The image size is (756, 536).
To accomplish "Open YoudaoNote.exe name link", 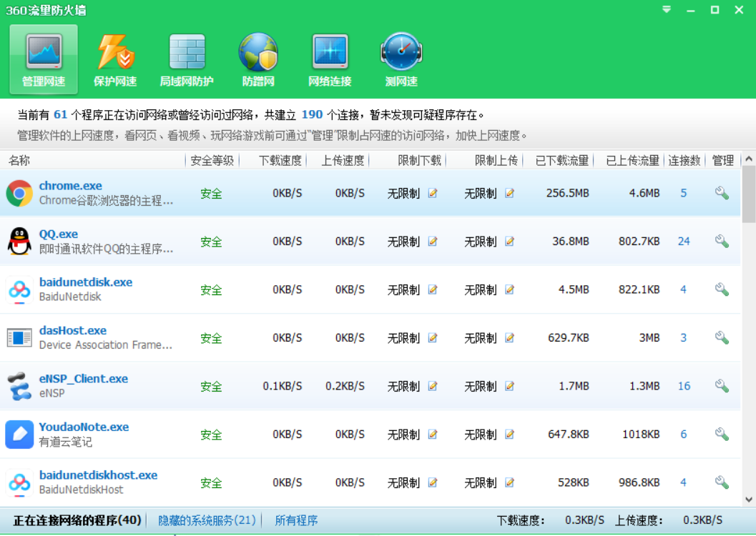I will pyautogui.click(x=84, y=427).
